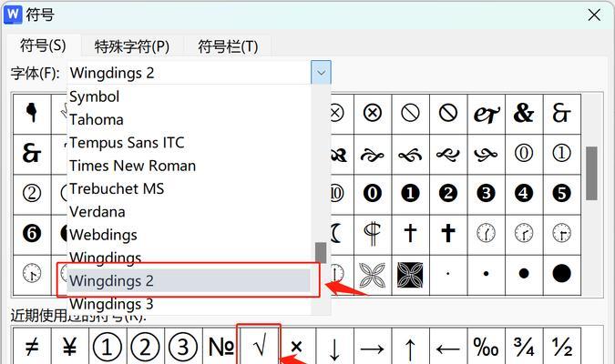Select the black circled 6 symbol

point(32,234)
